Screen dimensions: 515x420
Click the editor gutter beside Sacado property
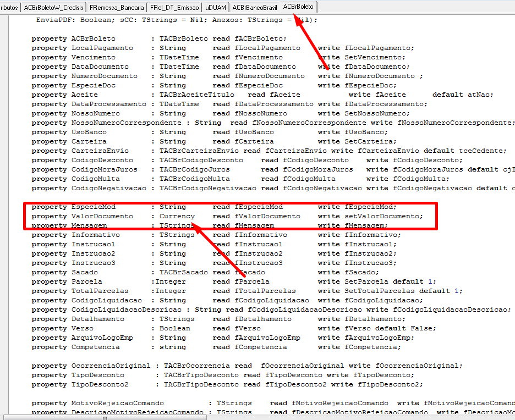pyautogui.click(x=4, y=272)
